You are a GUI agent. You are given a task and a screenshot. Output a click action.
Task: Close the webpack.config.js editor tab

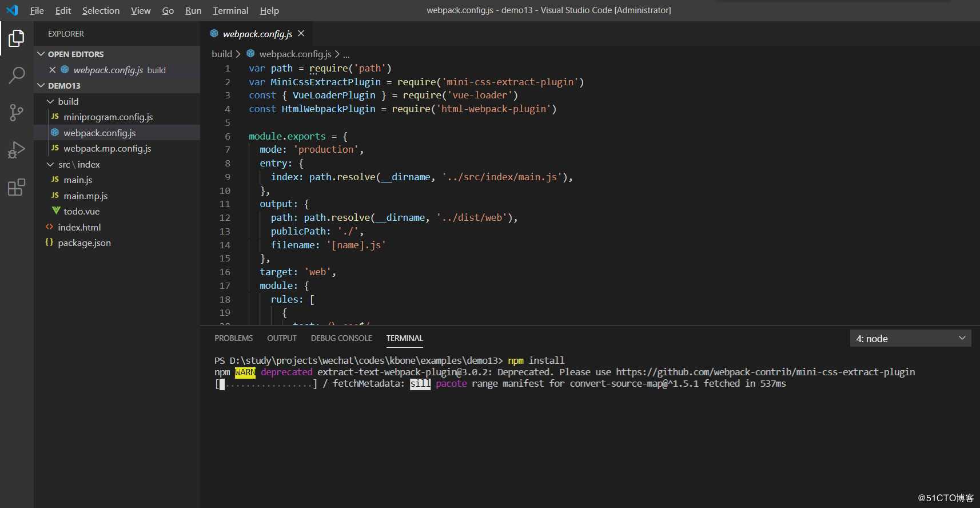301,34
